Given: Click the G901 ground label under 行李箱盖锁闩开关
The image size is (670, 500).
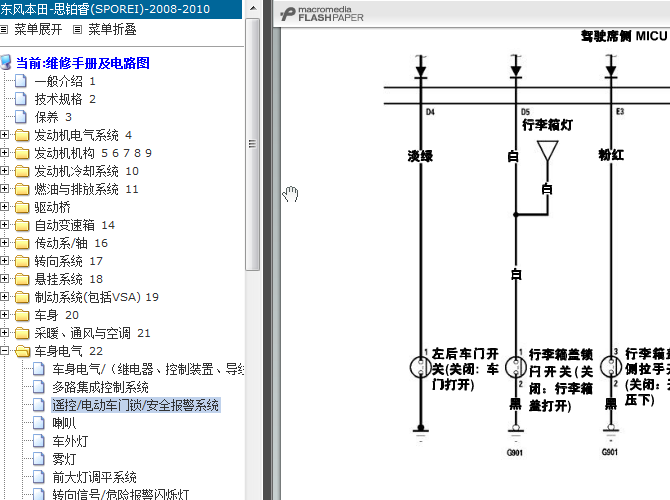Looking at the screenshot, I should (x=514, y=453).
